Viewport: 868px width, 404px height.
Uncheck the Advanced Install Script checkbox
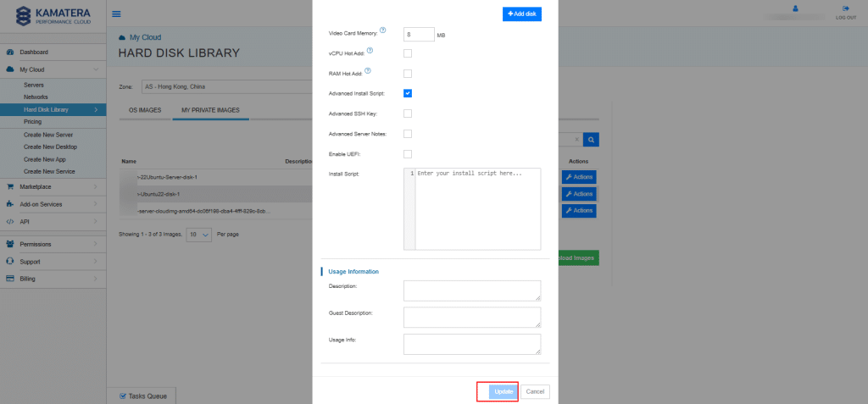pyautogui.click(x=408, y=93)
